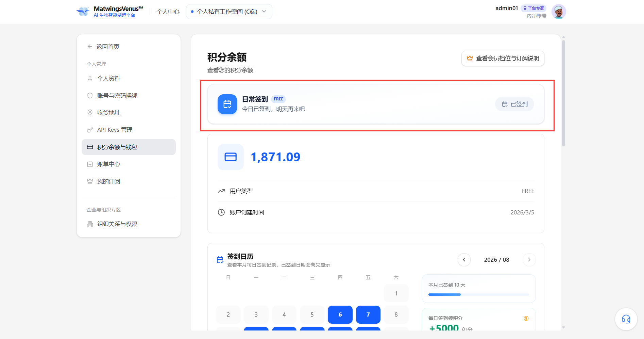Click the location pin icon beside 收货地址
644x339 pixels.
90,113
